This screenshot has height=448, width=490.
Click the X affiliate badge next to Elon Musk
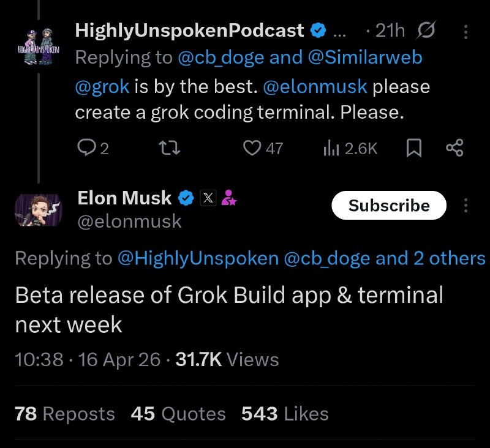(208, 198)
